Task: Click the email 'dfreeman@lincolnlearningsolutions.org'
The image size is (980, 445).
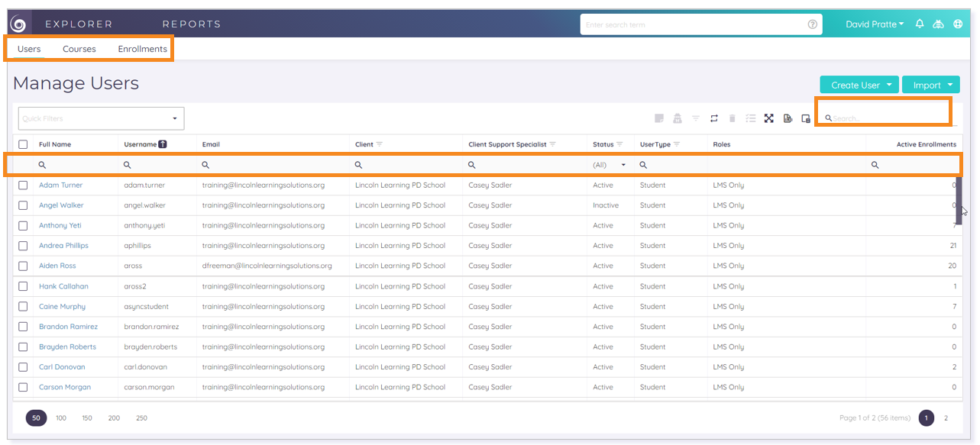Action: (x=267, y=266)
